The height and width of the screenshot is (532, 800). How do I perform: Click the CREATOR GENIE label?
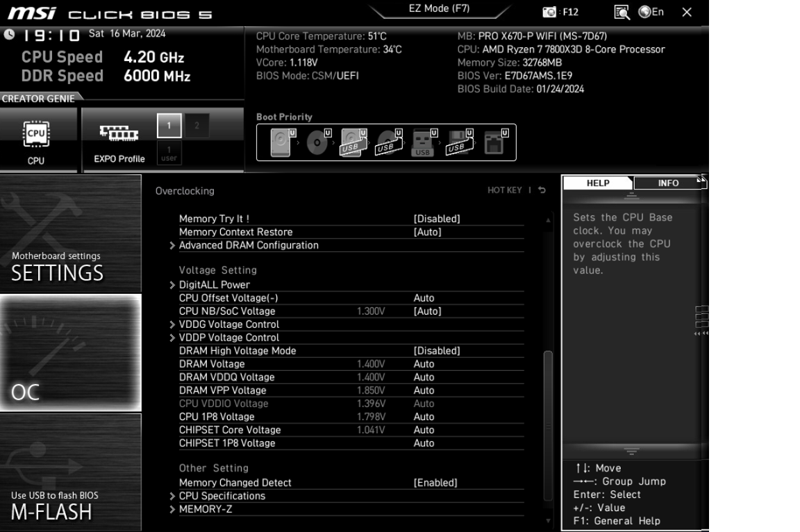tap(38, 99)
